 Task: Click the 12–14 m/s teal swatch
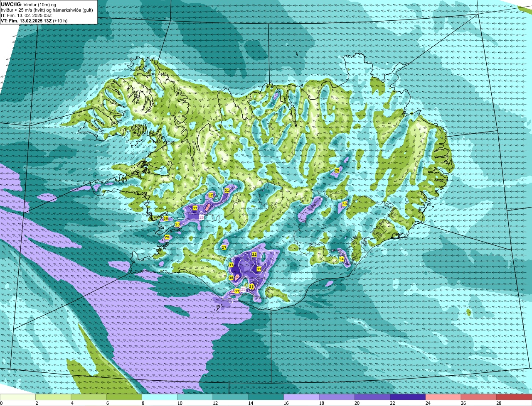tap(231, 397)
